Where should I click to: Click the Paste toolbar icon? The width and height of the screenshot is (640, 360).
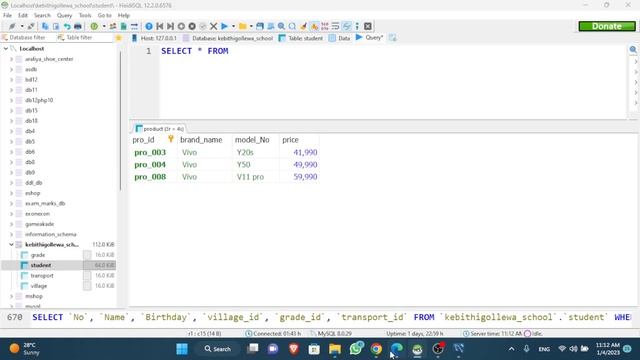pos(56,26)
